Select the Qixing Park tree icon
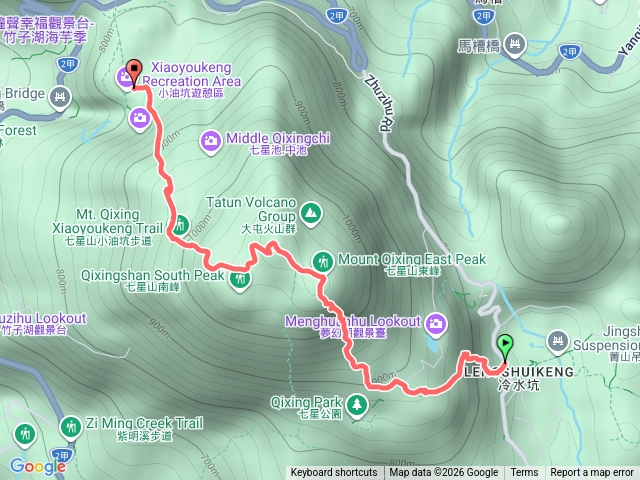This screenshot has height=480, width=640. coord(357,405)
